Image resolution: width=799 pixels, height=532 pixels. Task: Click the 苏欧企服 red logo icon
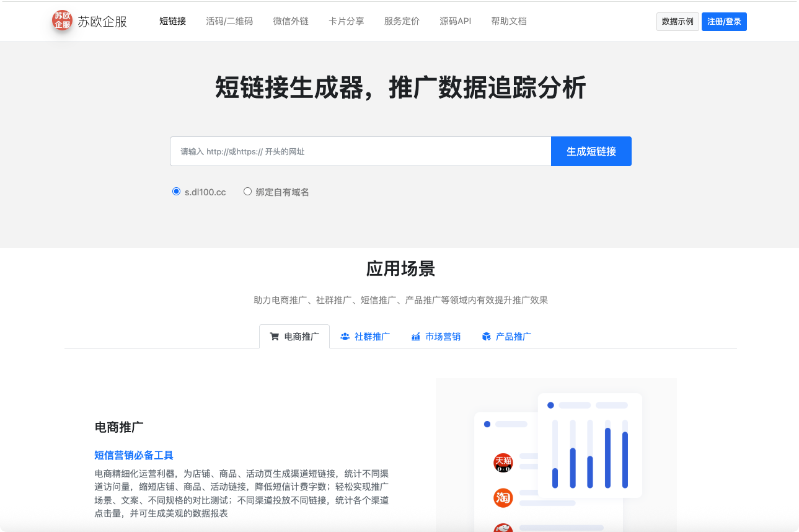coord(62,20)
